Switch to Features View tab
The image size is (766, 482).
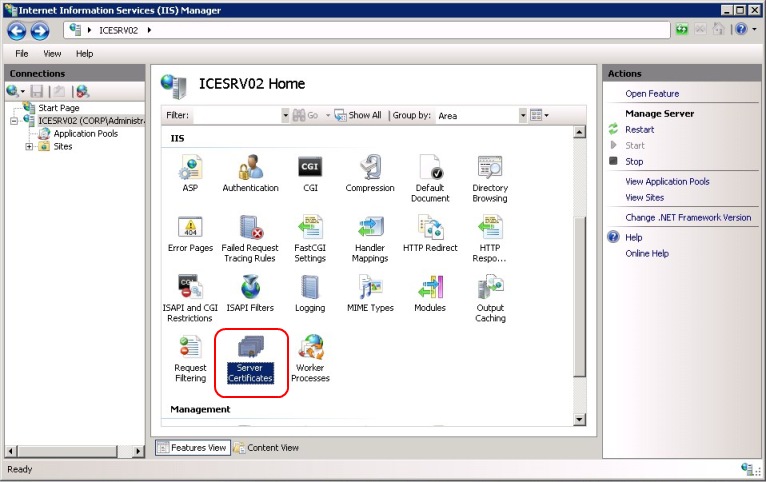(x=193, y=448)
